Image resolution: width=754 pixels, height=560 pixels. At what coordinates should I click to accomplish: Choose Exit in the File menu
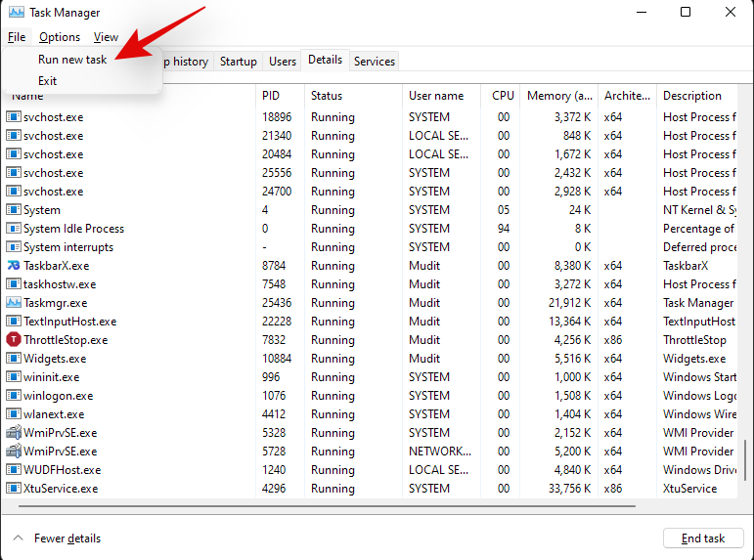(x=48, y=81)
